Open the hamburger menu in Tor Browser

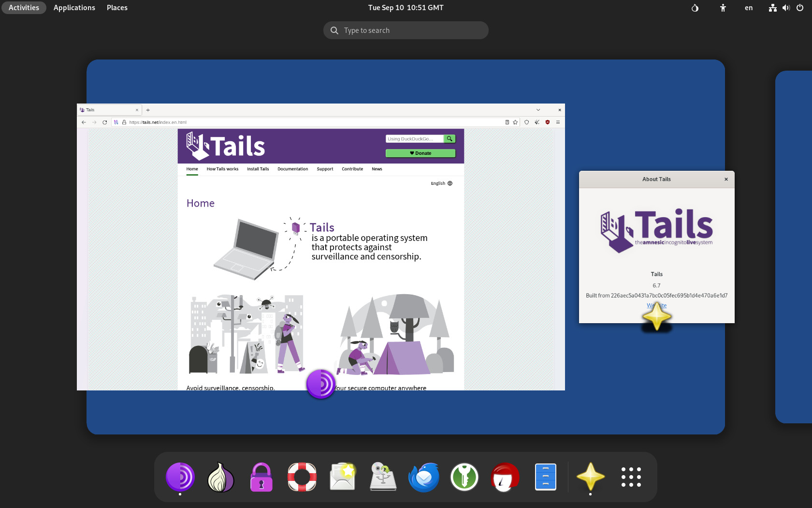(558, 122)
